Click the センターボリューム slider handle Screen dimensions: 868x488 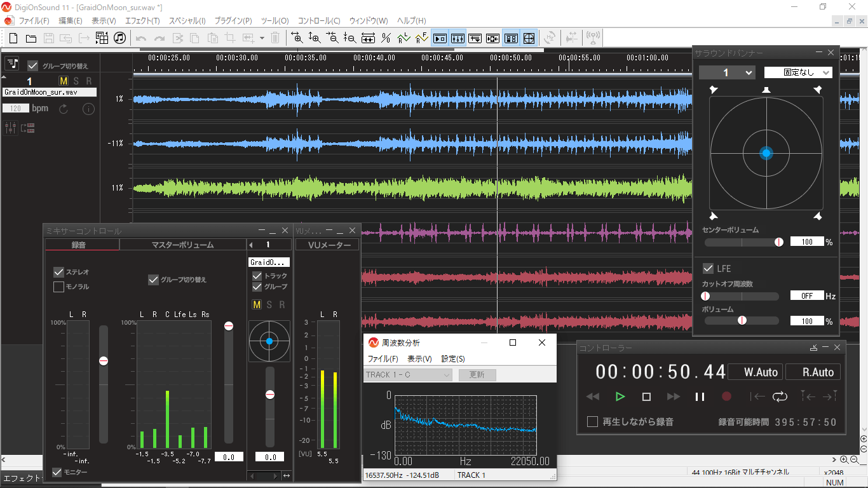pos(778,242)
